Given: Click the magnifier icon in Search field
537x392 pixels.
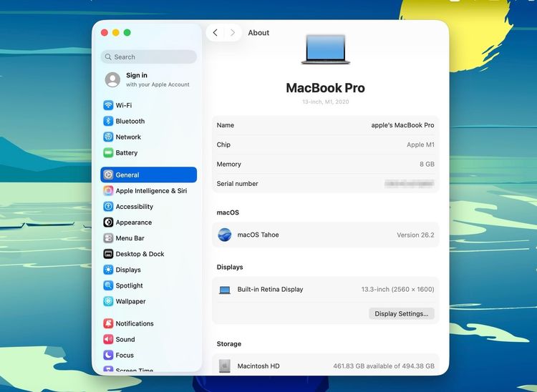Looking at the screenshot, I should pyautogui.click(x=108, y=57).
